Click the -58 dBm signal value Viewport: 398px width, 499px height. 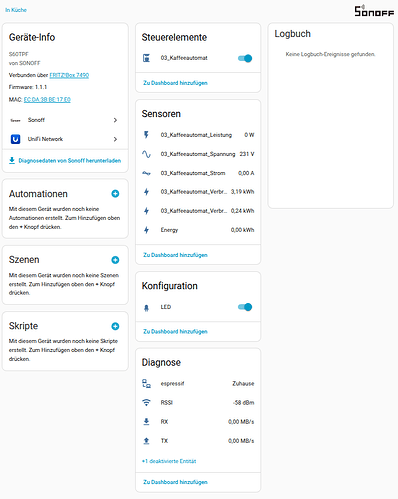click(244, 403)
